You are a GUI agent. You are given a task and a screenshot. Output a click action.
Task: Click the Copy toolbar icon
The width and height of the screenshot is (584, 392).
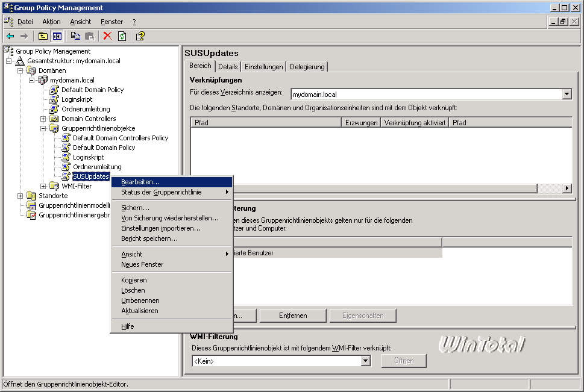pos(75,36)
